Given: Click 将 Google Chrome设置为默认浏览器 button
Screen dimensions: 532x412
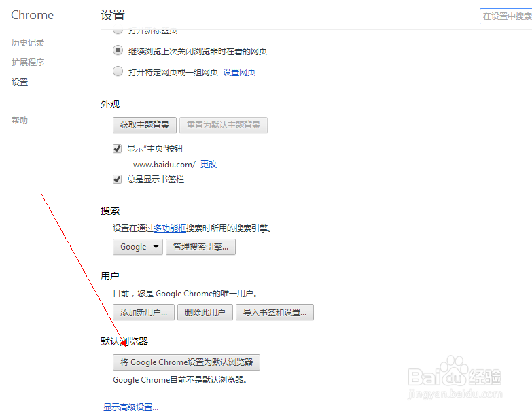Looking at the screenshot, I should click(x=186, y=362).
